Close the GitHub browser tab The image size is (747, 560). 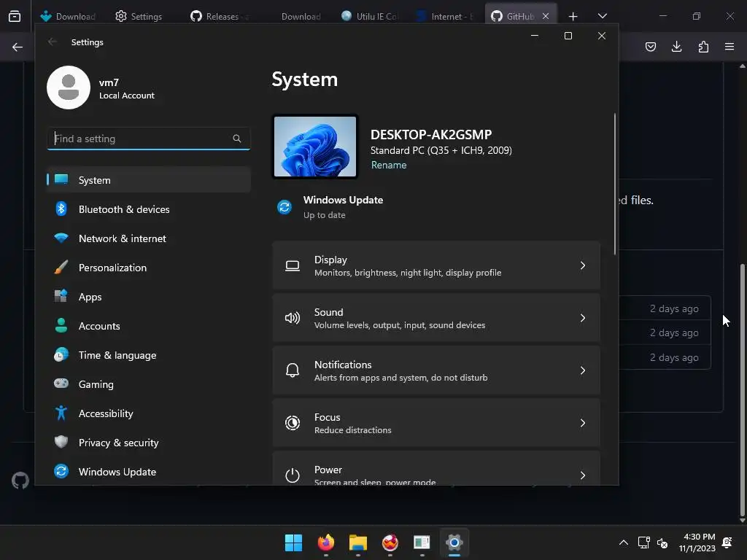coord(546,16)
